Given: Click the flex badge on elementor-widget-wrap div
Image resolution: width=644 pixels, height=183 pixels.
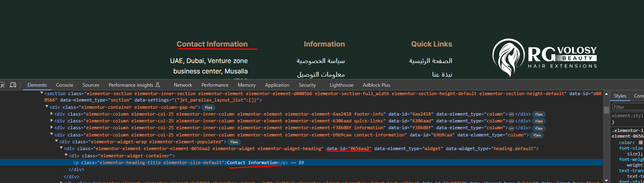Looking at the screenshot, I should pyautogui.click(x=234, y=142).
